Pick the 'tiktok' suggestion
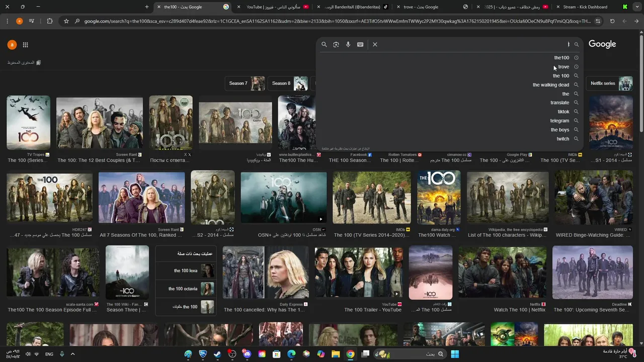 (563, 112)
